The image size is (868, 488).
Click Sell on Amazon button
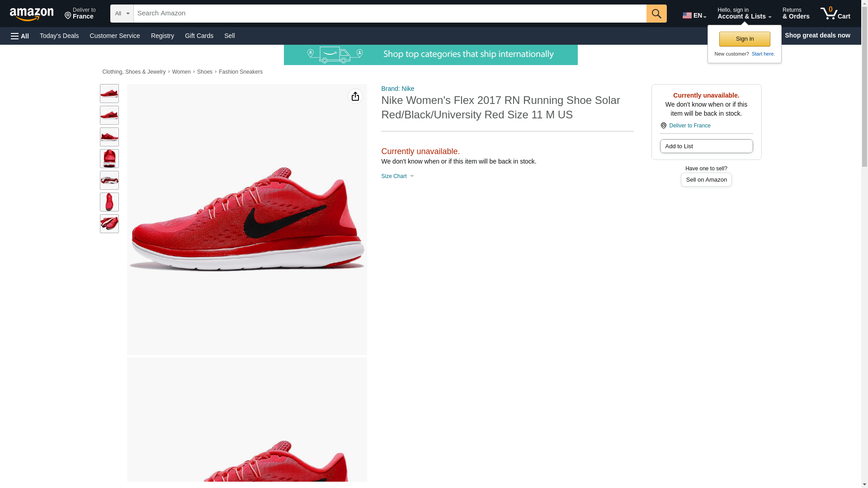click(x=706, y=179)
